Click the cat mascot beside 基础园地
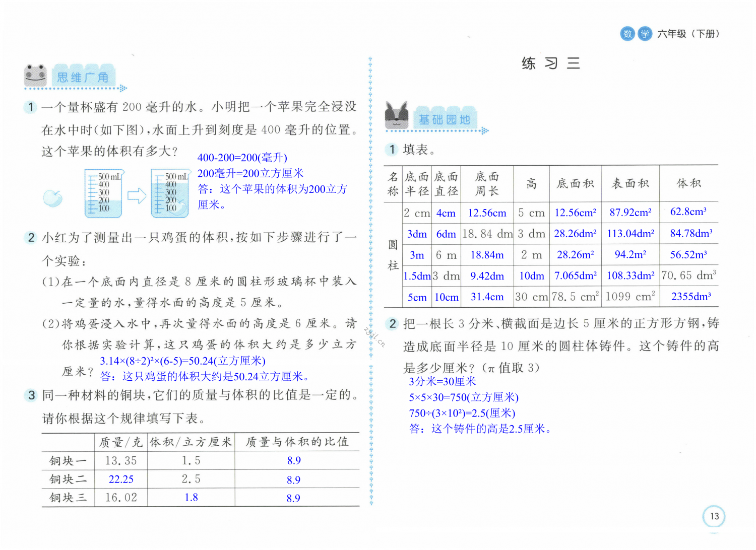 (x=397, y=115)
